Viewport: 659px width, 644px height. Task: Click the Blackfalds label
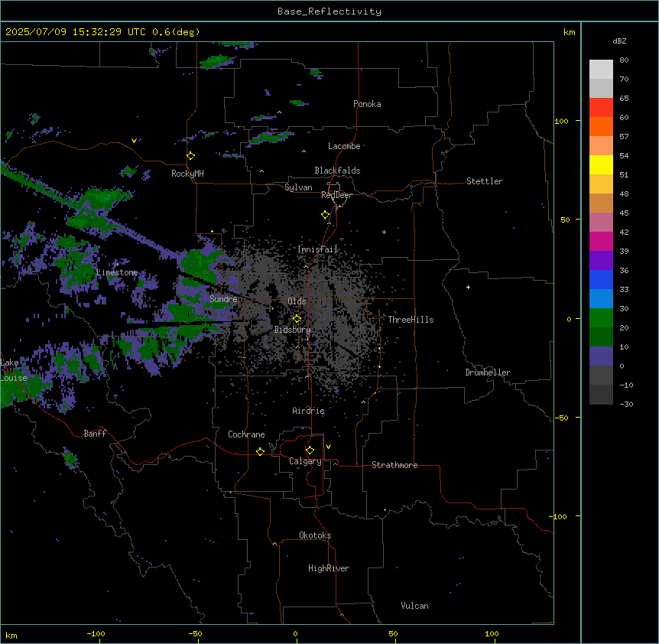point(337,171)
